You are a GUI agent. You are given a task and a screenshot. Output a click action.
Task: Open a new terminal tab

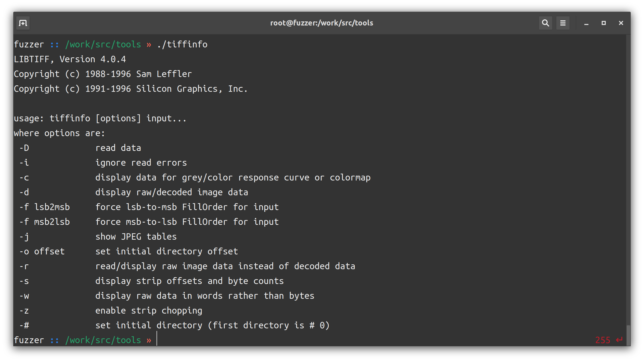pos(23,23)
